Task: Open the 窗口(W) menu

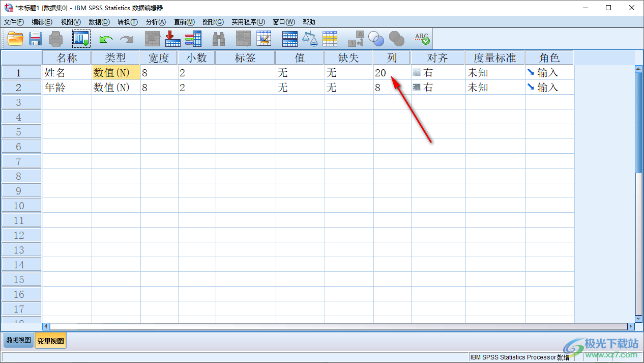Action: 284,22
